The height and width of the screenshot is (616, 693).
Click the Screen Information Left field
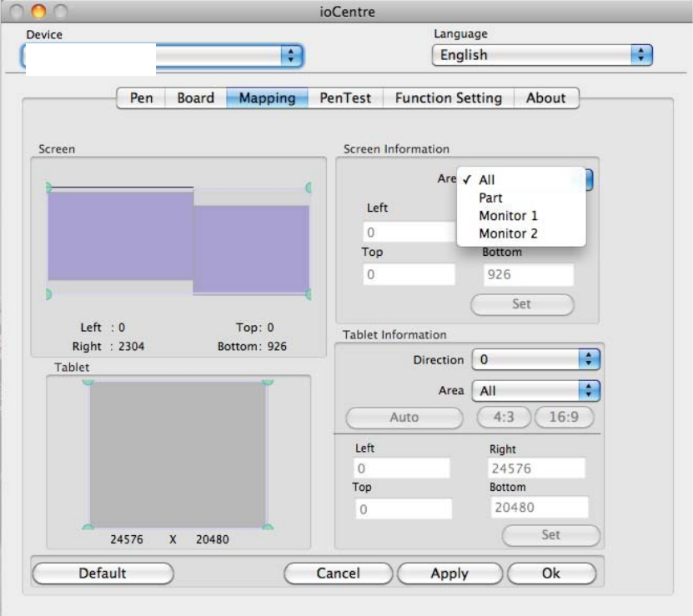point(409,232)
